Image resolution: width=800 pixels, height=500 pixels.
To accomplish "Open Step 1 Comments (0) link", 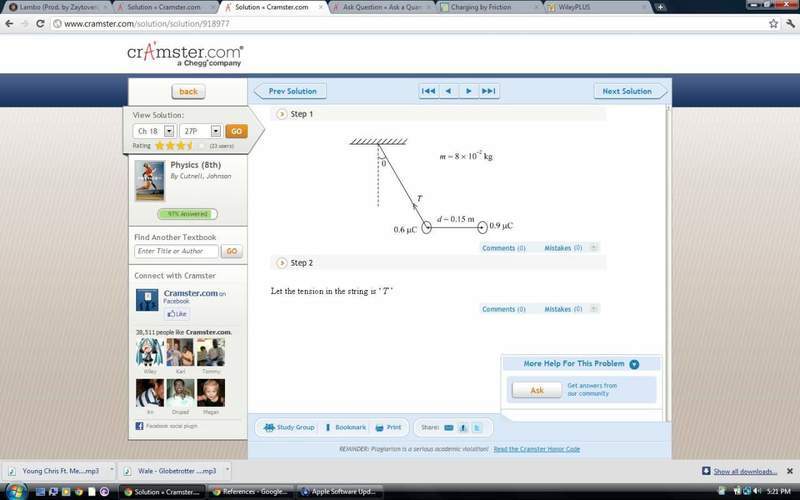I will (504, 248).
